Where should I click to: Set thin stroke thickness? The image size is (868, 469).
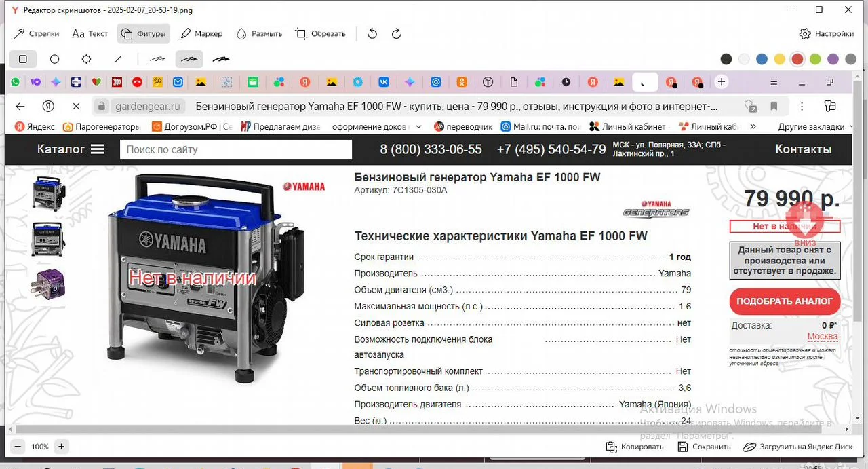tap(157, 59)
